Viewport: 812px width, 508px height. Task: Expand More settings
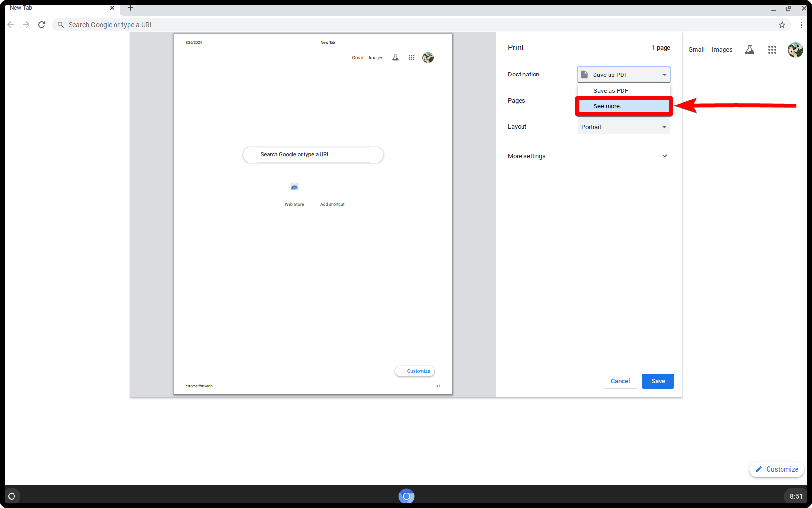point(589,156)
